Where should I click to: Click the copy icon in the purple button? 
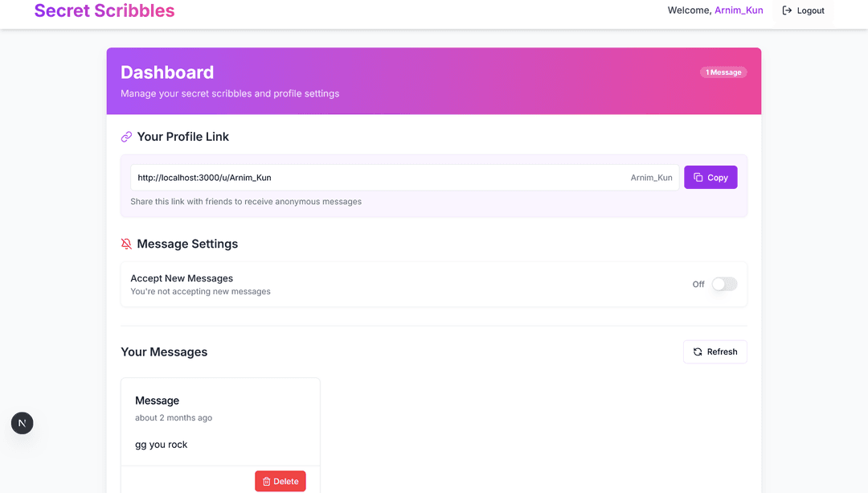tap(698, 178)
